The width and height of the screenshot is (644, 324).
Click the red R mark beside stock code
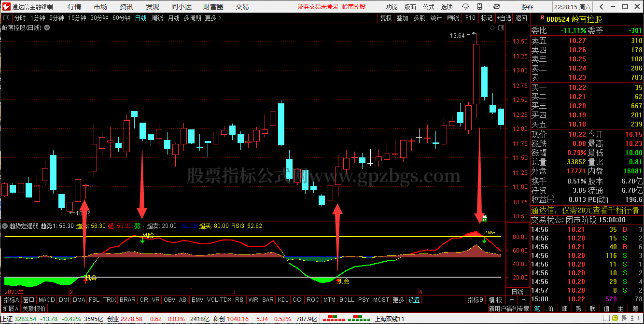[543, 18]
